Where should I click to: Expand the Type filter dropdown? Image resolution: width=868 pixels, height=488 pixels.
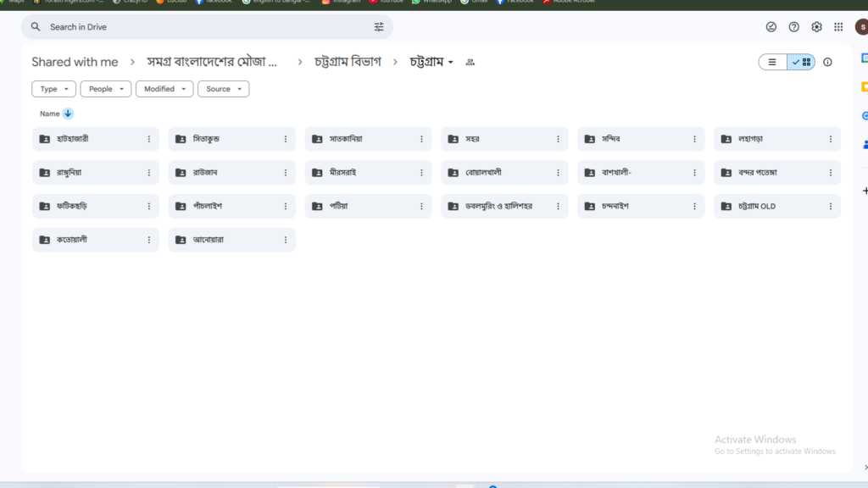click(53, 89)
